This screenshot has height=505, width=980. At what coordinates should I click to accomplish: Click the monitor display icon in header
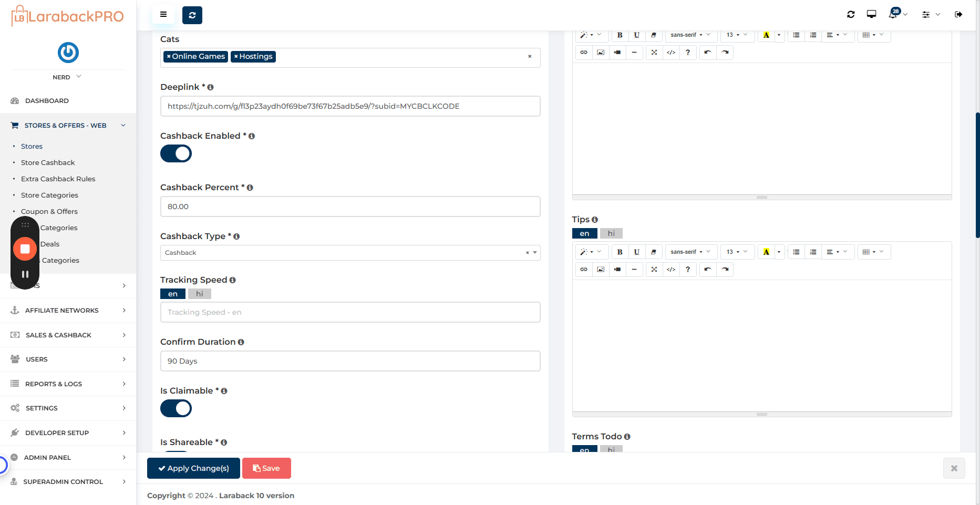871,14
